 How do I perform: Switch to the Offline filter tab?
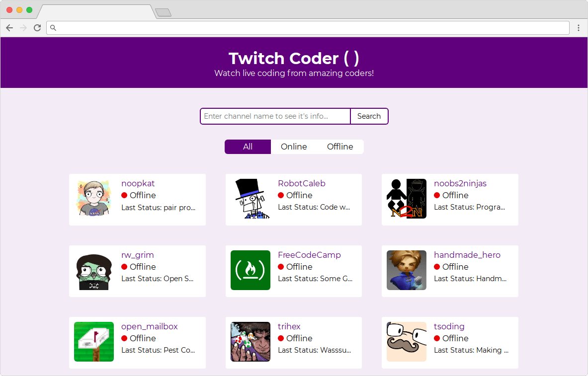point(340,147)
